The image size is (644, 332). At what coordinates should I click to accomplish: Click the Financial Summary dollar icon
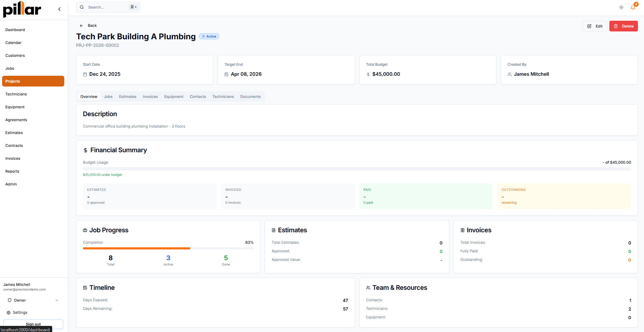(85, 150)
